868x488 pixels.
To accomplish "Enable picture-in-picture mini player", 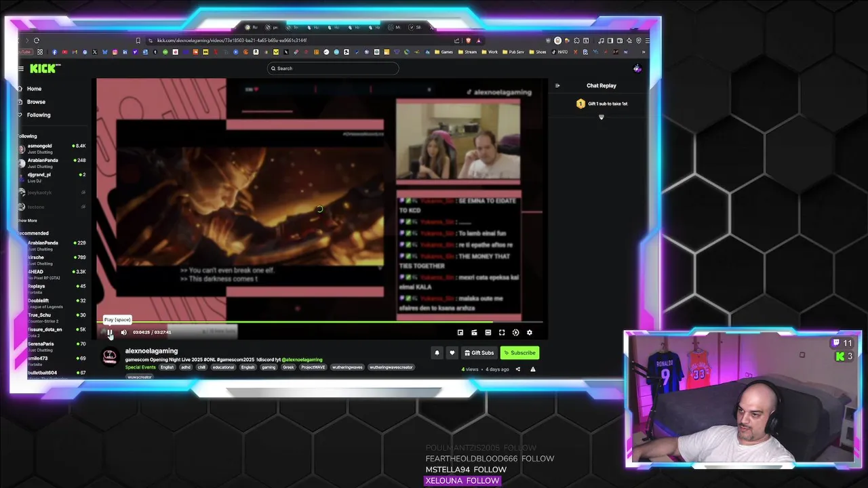I will pos(460,332).
